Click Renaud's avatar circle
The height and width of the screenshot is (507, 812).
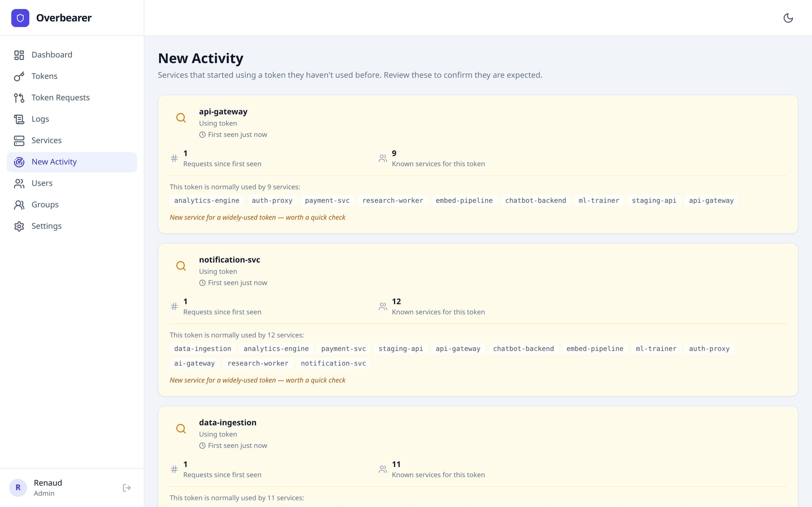click(18, 488)
